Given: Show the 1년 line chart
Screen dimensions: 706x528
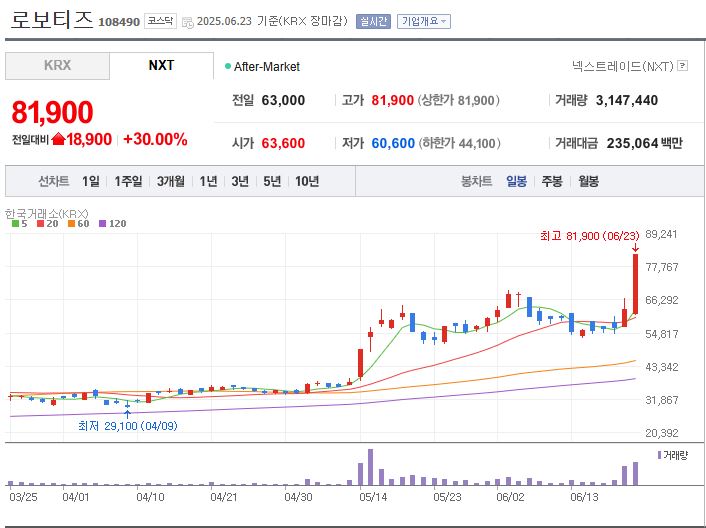Looking at the screenshot, I should pos(208,181).
